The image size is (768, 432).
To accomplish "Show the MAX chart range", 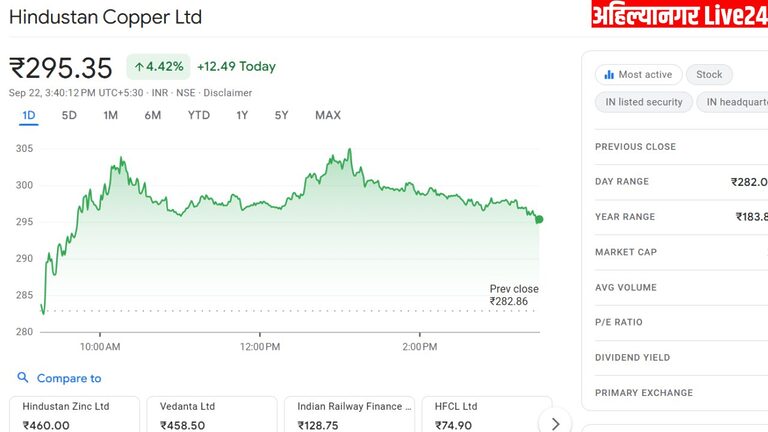I will (x=328, y=115).
